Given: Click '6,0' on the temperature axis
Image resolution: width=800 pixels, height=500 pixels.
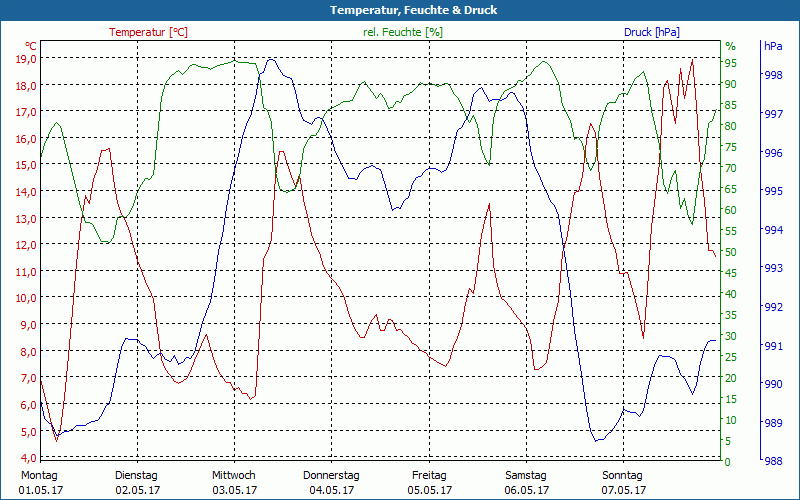Looking at the screenshot, I should [29, 405].
